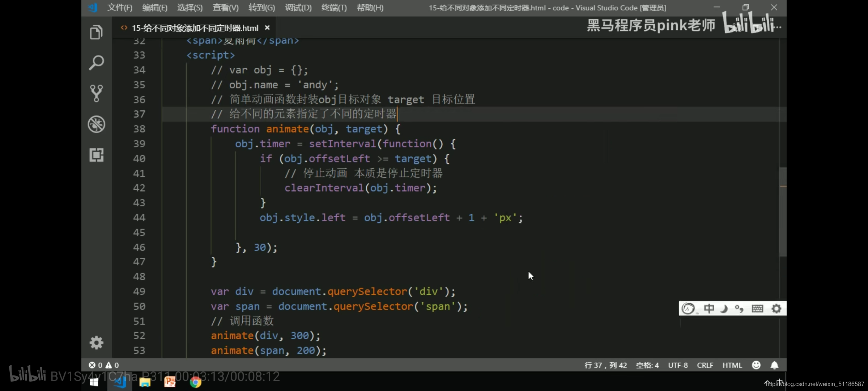Image resolution: width=868 pixels, height=391 pixels.
Task: Open the 终端(T) menu
Action: click(334, 8)
